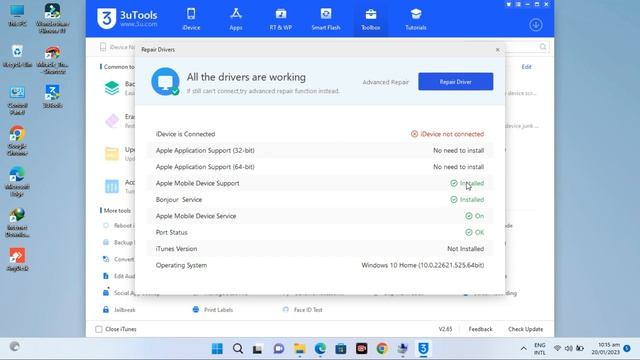Close the Repair Drivers dialog
The height and width of the screenshot is (360, 640).
(x=498, y=49)
